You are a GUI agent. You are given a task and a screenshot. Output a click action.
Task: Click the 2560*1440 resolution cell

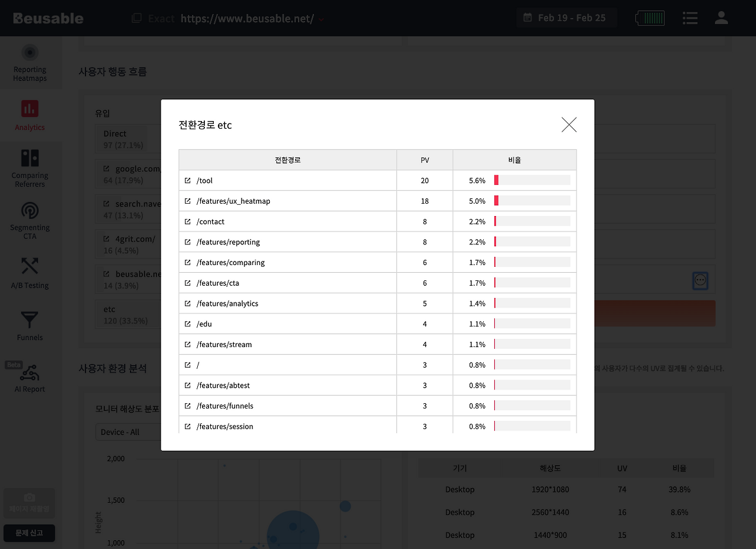550,512
